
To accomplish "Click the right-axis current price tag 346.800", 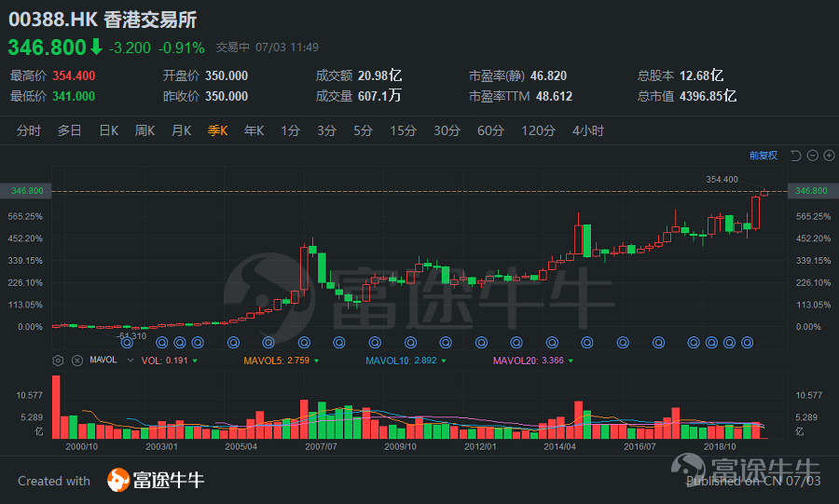I will pos(811,191).
